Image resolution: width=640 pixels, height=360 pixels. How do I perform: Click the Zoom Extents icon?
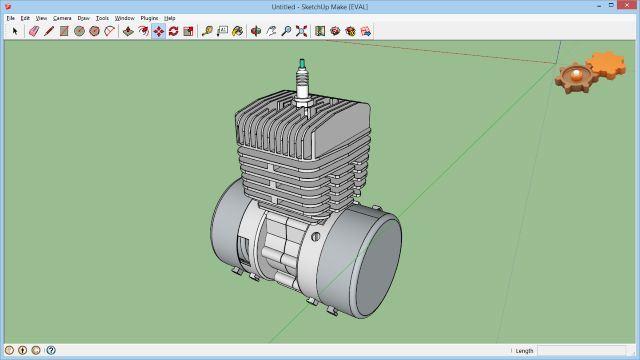pyautogui.click(x=301, y=31)
